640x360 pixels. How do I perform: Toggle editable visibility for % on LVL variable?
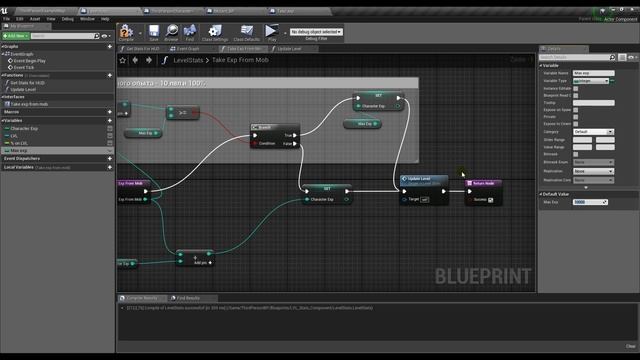point(109,143)
